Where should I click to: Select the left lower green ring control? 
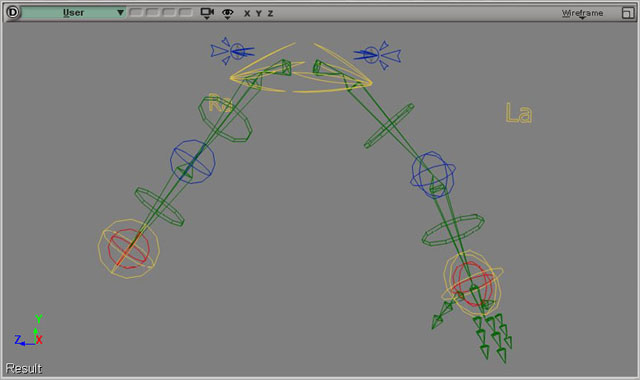point(160,207)
